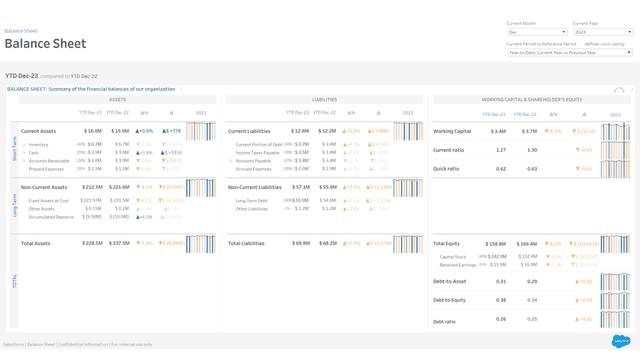Open the Current Month dropdown
This screenshot has height=363, width=640.
pyautogui.click(x=537, y=32)
